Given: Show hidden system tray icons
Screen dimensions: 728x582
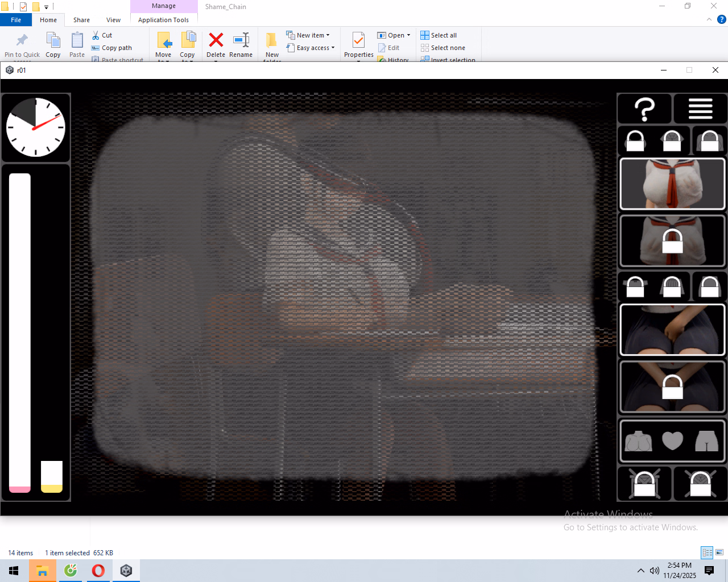Looking at the screenshot, I should click(x=641, y=571).
